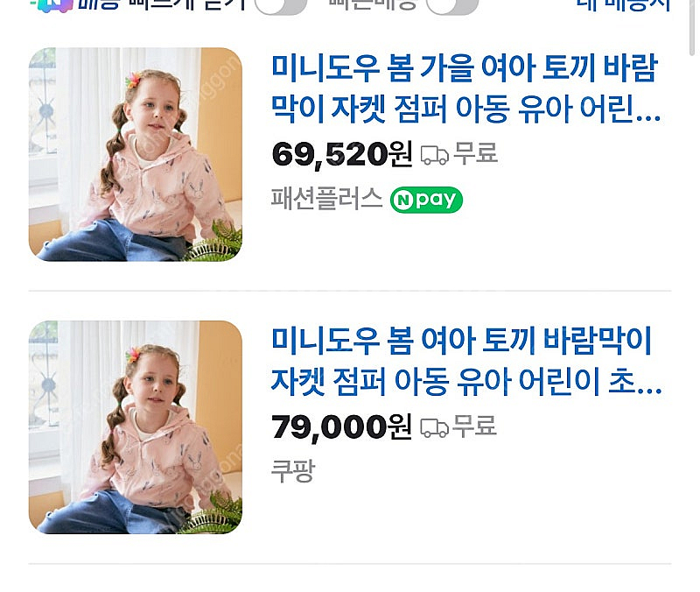Screen dimensions: 700x592
Task: Click the N delivery truck icon
Action: (55, 6)
